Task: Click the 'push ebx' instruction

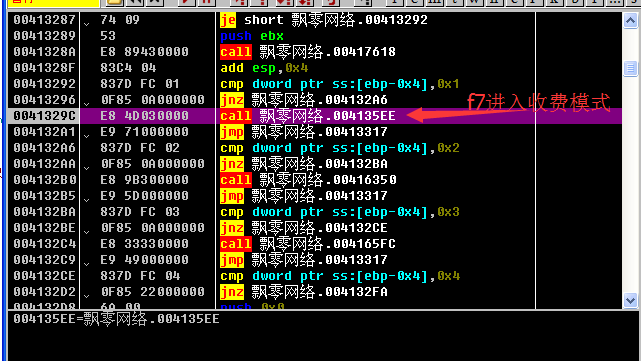Action: click(252, 36)
